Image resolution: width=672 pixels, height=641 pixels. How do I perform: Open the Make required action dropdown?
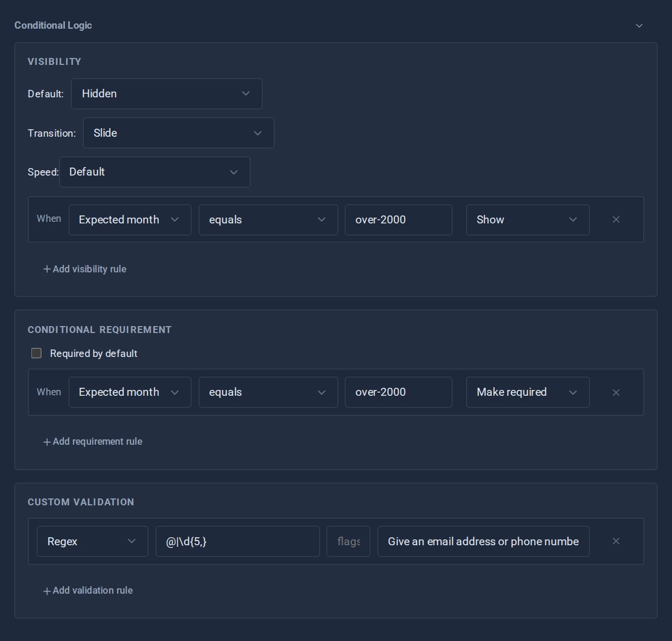click(528, 392)
